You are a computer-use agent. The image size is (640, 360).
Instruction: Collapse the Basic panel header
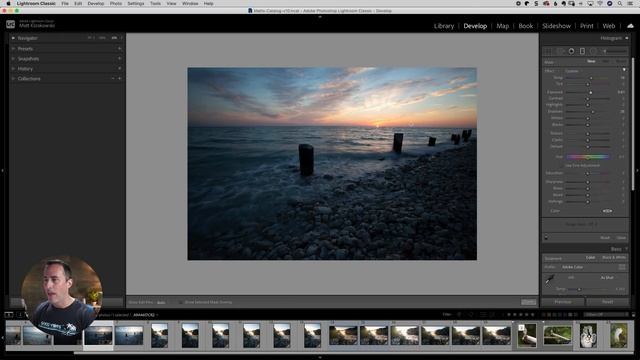point(627,249)
